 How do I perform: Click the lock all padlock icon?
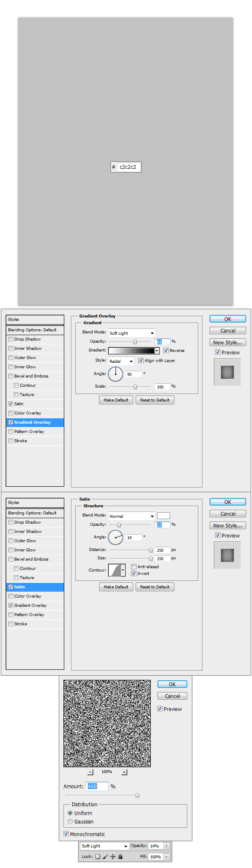pyautogui.click(x=121, y=856)
